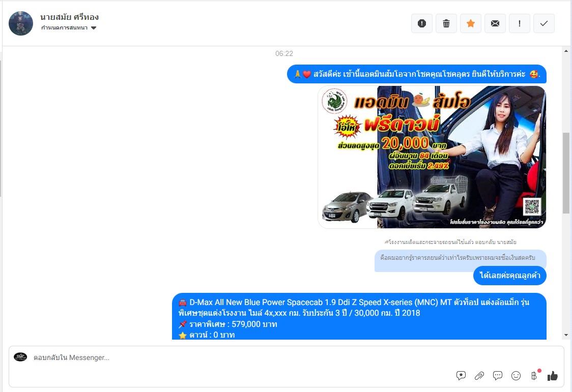Attach a file with the paperclip icon
Image resolution: width=572 pixels, height=392 pixels.
(x=479, y=376)
